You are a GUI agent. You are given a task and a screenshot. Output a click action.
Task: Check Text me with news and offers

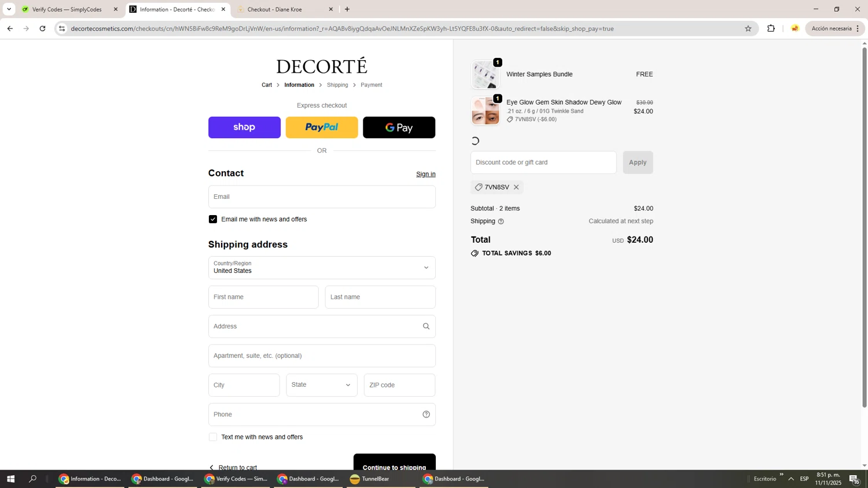(x=213, y=437)
